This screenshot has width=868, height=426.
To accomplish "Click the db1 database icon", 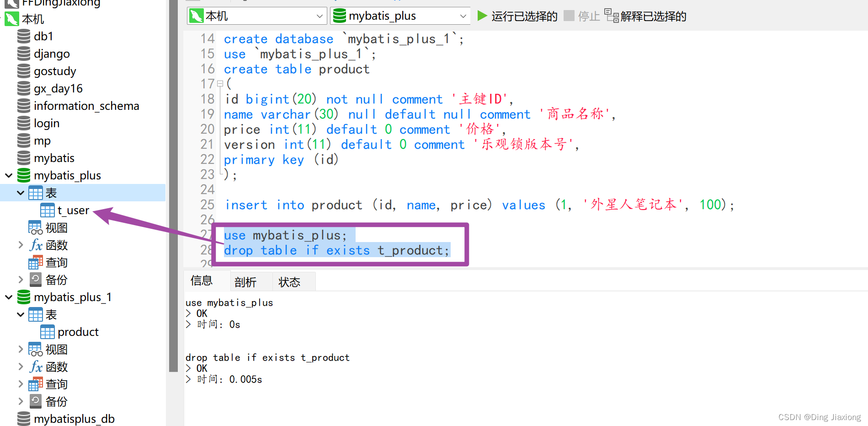I will (24, 36).
